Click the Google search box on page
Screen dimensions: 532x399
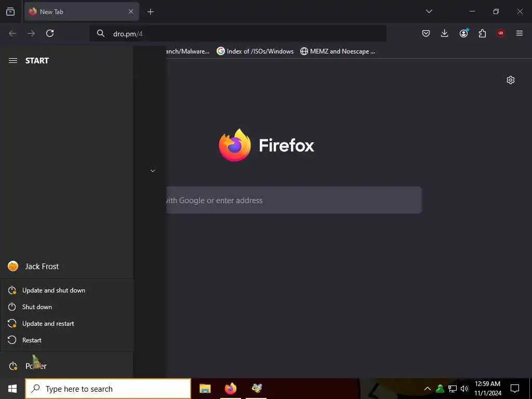click(294, 200)
